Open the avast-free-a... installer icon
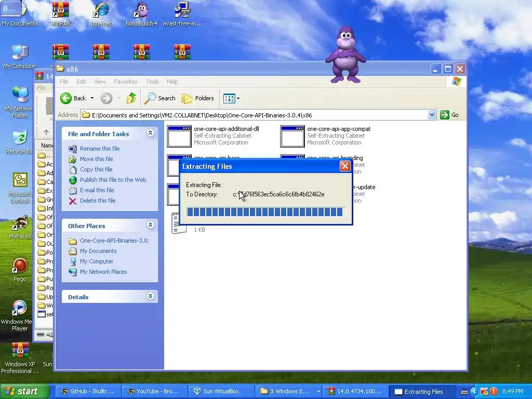 (x=182, y=14)
